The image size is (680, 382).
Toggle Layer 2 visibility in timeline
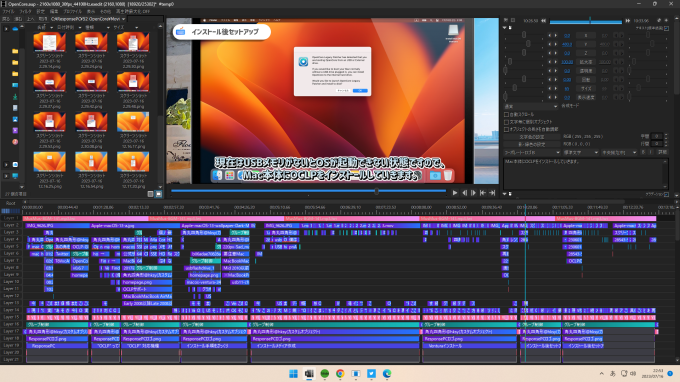point(11,225)
